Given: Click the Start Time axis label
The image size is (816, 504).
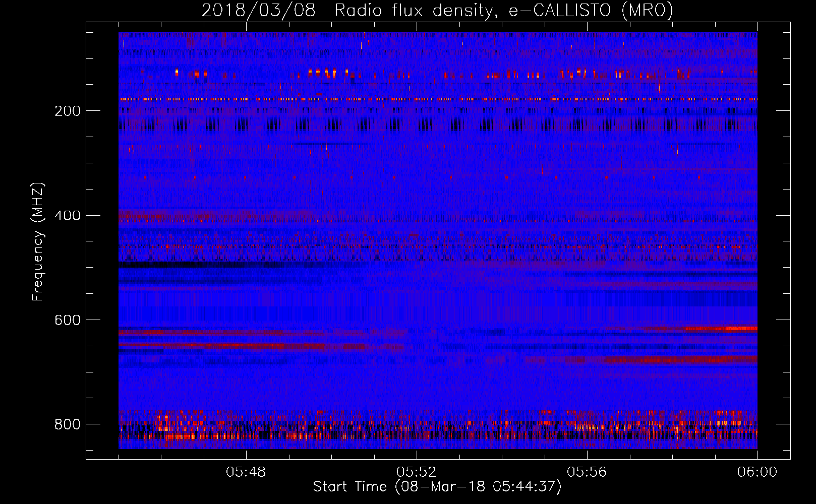Looking at the screenshot, I should click(437, 487).
